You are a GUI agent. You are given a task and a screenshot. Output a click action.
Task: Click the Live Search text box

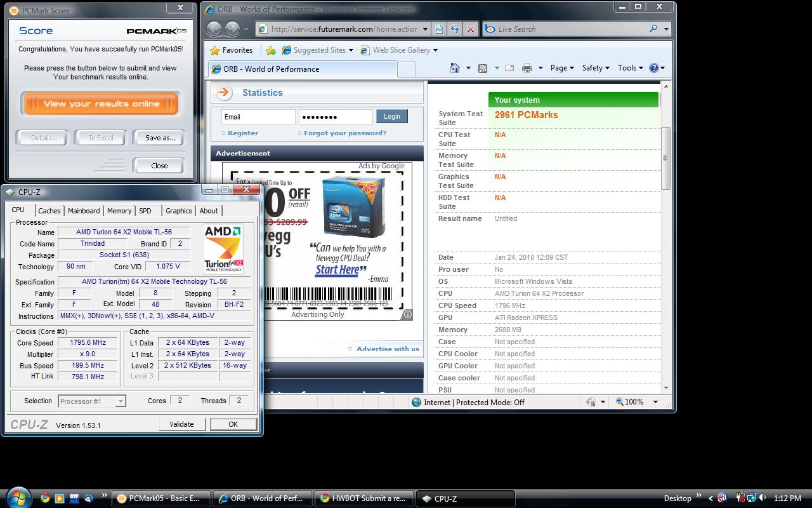pyautogui.click(x=571, y=29)
